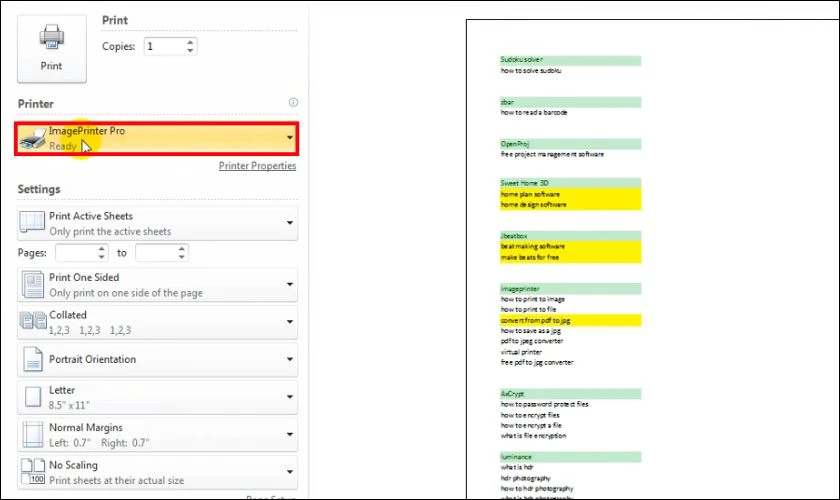The width and height of the screenshot is (840, 500).
Task: Click 'free project management software' preview line
Action: click(552, 154)
